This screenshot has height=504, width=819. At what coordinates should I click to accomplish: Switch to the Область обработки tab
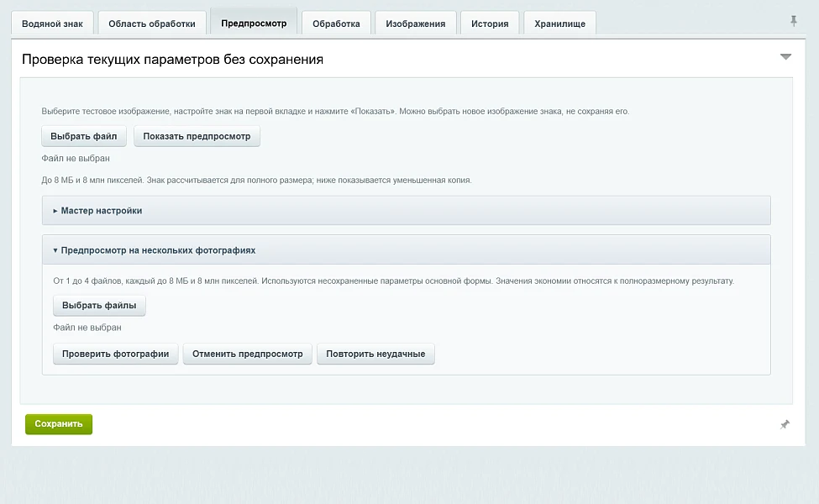tap(152, 24)
